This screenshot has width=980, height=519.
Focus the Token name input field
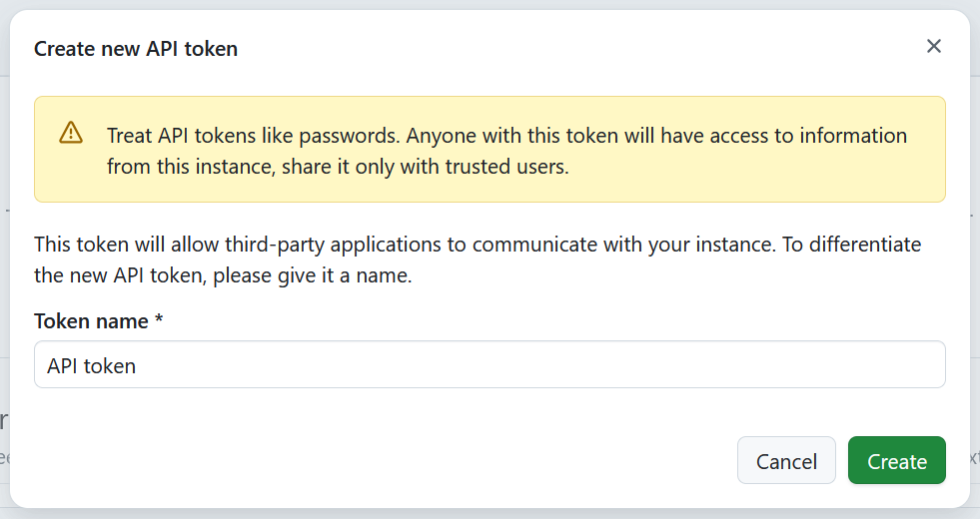pos(490,365)
